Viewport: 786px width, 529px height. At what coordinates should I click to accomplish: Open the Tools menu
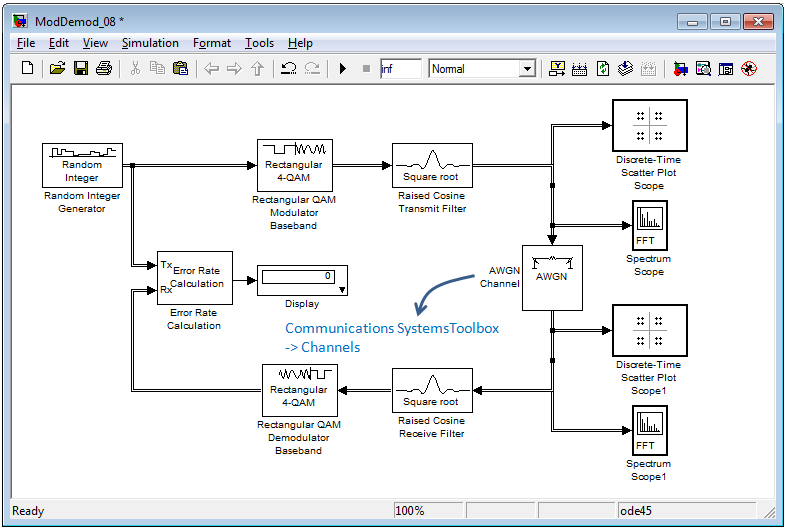point(259,43)
